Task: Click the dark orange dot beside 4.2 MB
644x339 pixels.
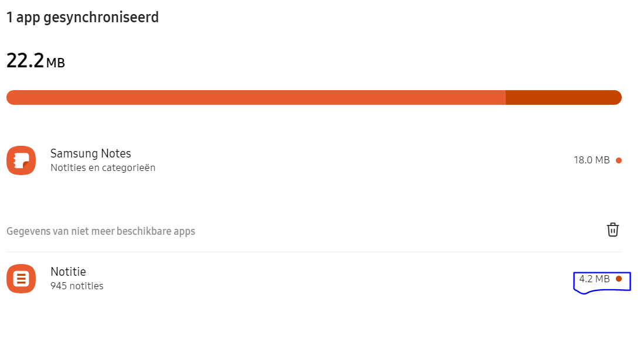Action: click(619, 279)
